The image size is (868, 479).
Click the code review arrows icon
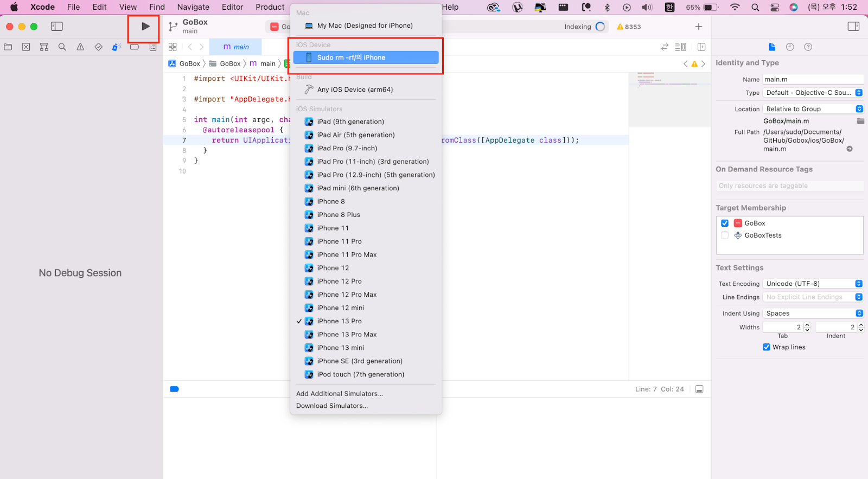tap(665, 47)
